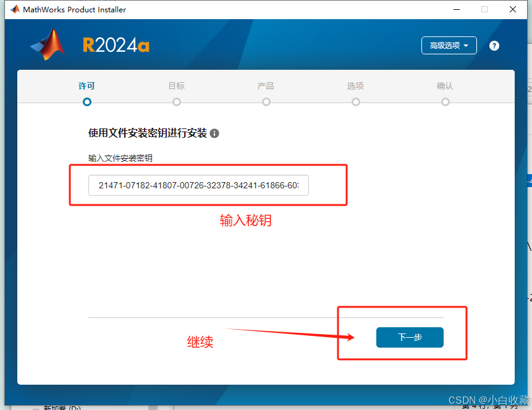532x410 pixels.
Task: Click the 确认 step circle marker
Action: [x=445, y=102]
